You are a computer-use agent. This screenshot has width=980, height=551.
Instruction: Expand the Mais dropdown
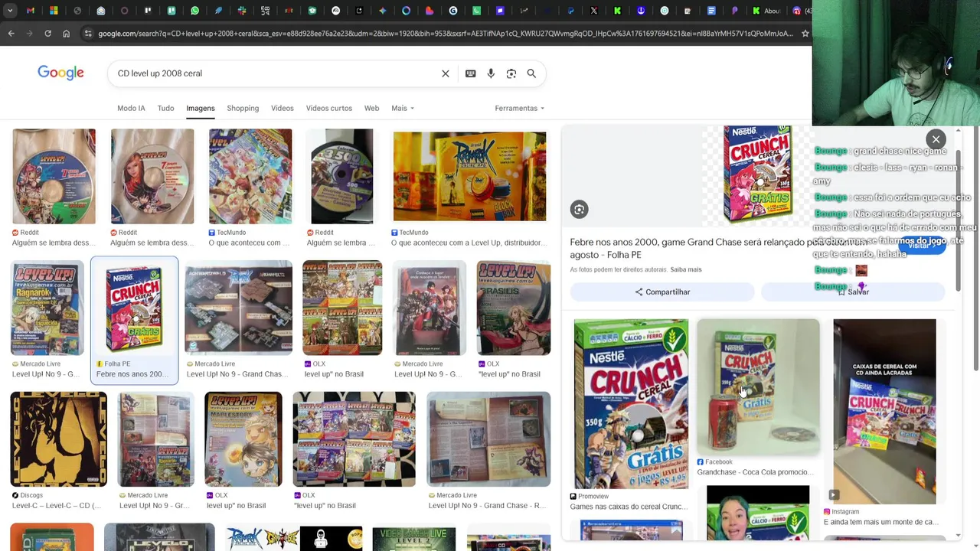tap(403, 108)
